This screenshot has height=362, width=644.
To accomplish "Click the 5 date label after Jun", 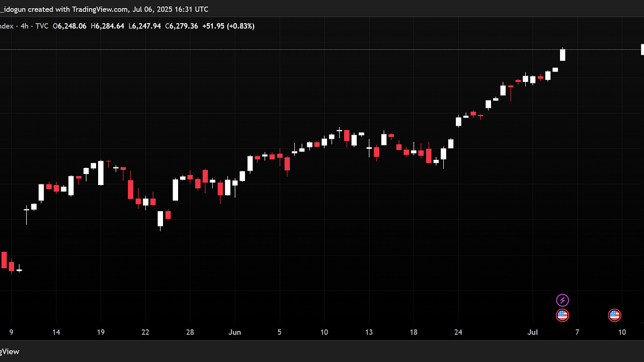I will point(279,332).
